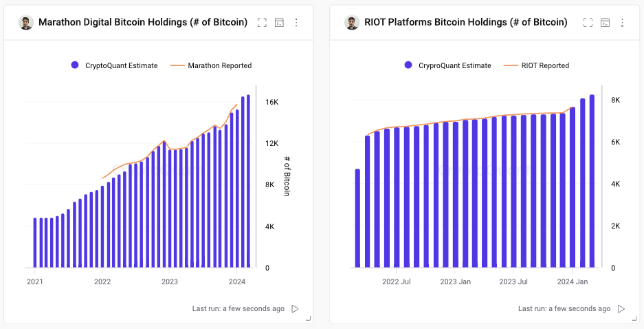Open three-dot options menu on RIOT panel
Viewport: 644px width, 329px height.
click(x=622, y=23)
